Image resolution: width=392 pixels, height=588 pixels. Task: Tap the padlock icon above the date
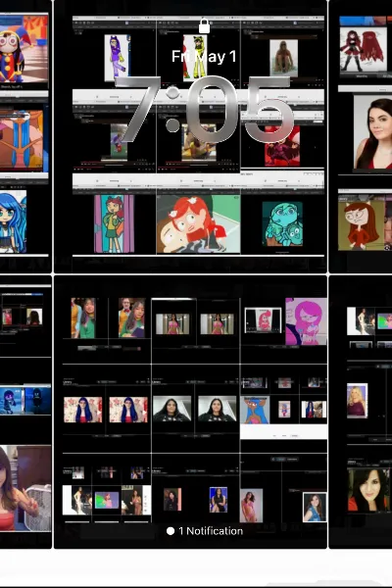coord(204,26)
